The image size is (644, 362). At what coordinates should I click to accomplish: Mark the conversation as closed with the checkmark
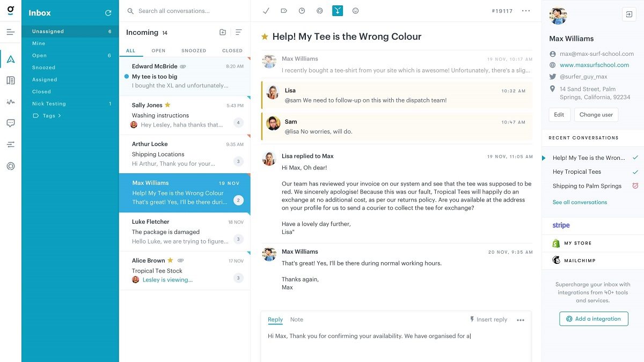coord(266,10)
